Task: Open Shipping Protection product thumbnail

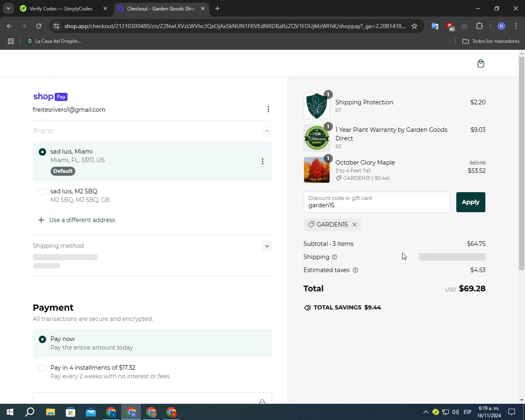Action: coord(317,106)
